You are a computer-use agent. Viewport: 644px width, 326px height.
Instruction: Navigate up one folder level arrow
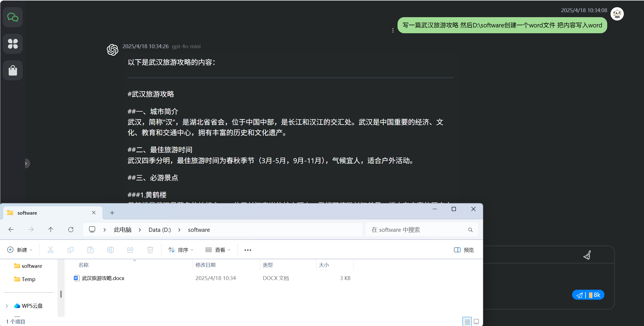point(51,230)
